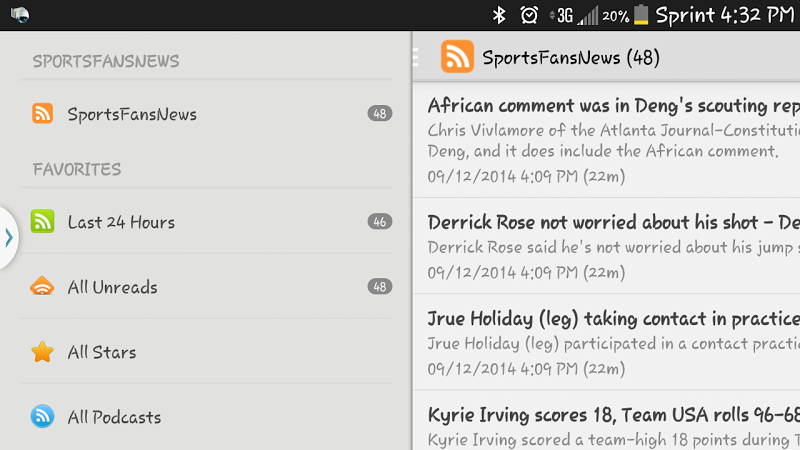Screen dimensions: 800x450
Task: Click the SportsFansNews (48) header title
Action: [571, 58]
